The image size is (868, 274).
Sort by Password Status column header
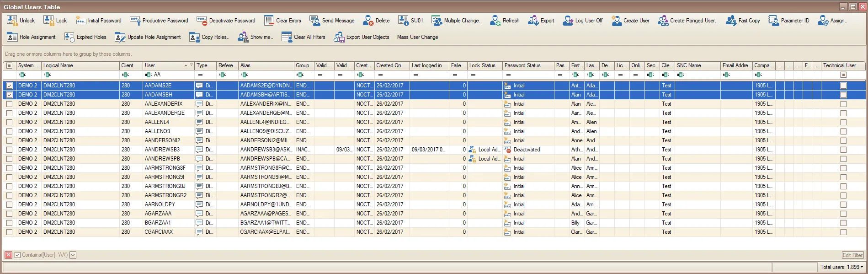pos(528,65)
